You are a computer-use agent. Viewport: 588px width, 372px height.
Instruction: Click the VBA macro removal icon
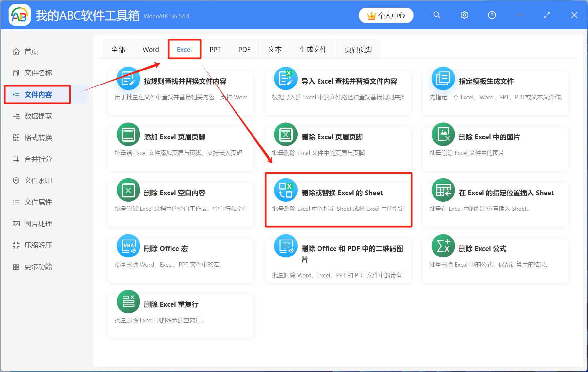pos(128,246)
